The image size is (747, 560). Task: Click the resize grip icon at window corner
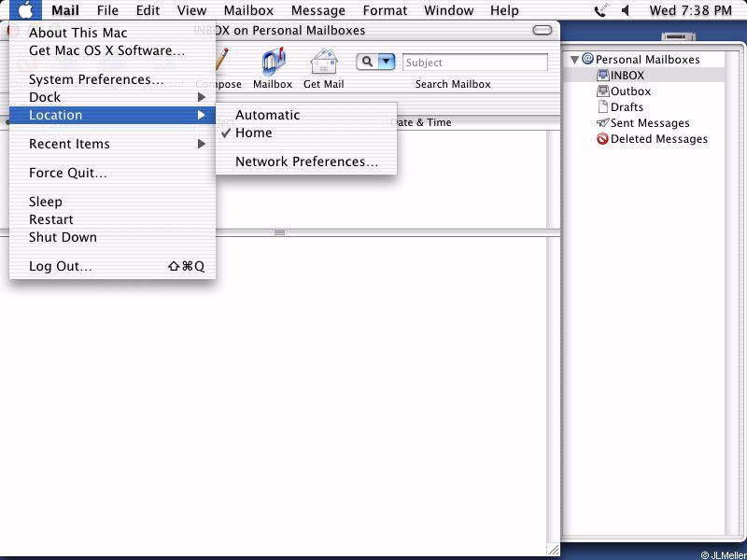pyautogui.click(x=554, y=550)
